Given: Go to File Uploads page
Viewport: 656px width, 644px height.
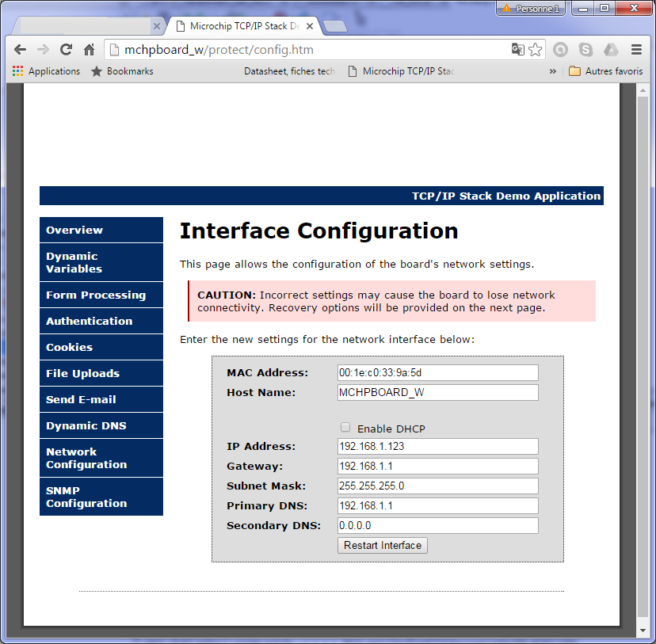Looking at the screenshot, I should (x=101, y=373).
